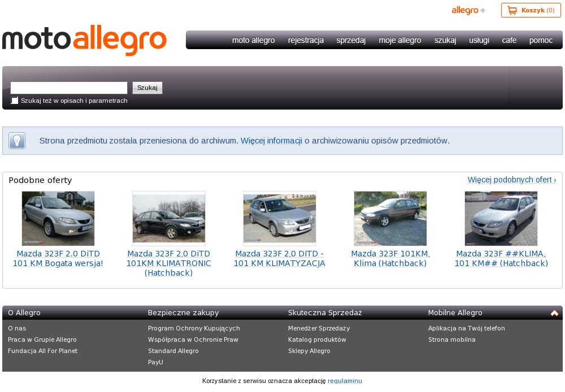The height and width of the screenshot is (392, 565).
Task: Open Sklepy Allegro footer link
Action: coord(309,351)
